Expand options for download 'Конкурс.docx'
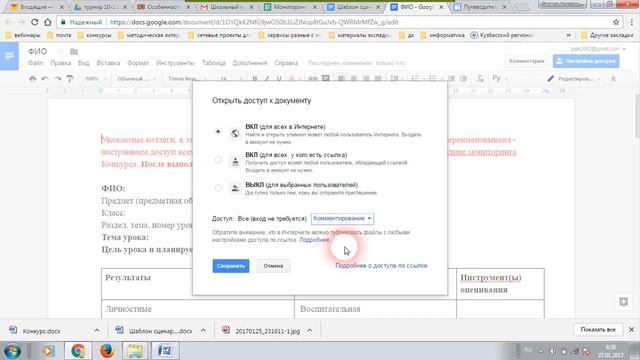Image resolution: width=640 pixels, height=360 pixels. coord(97,331)
